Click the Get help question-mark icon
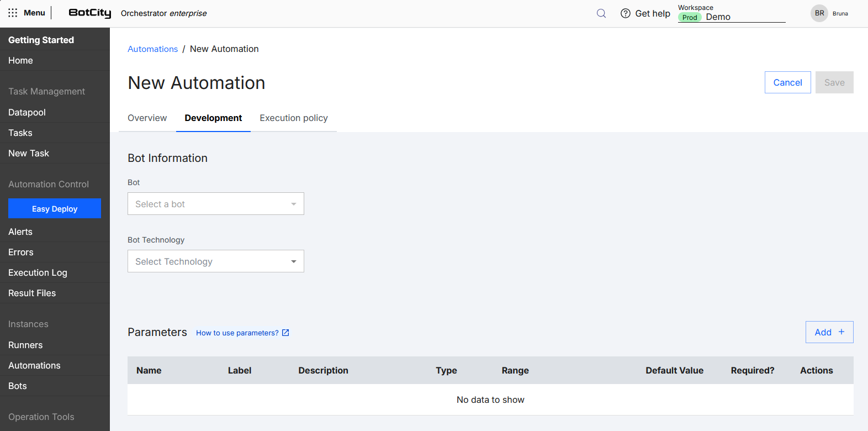 tap(626, 13)
